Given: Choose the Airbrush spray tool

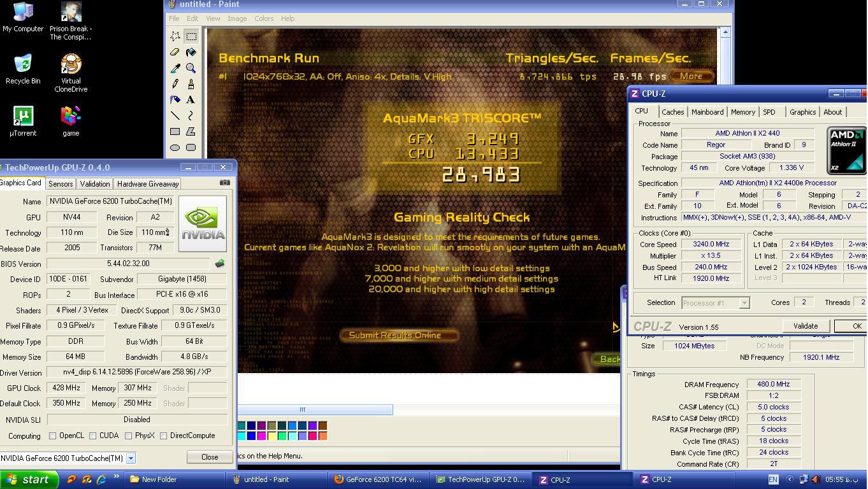Looking at the screenshot, I should 175,100.
